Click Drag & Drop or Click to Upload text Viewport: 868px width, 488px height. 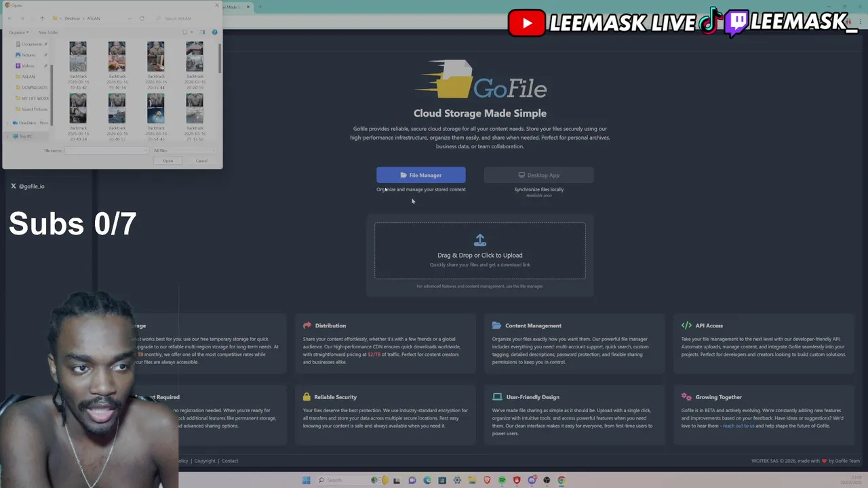tap(480, 256)
